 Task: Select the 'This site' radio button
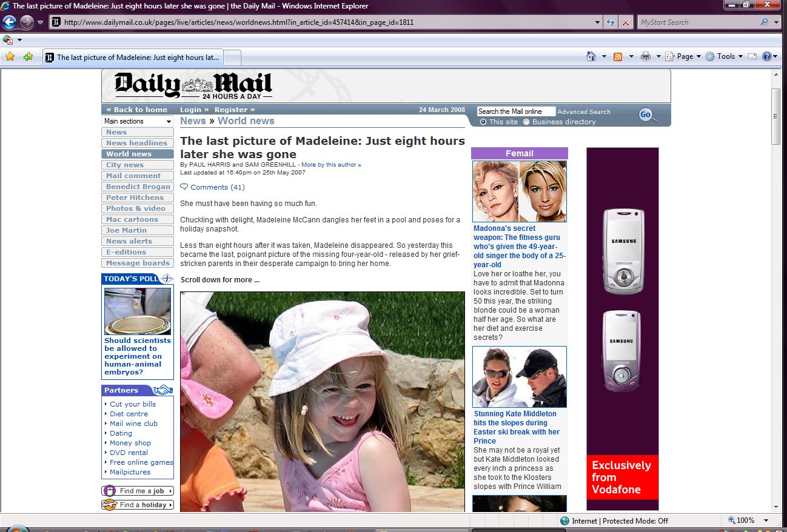pos(483,122)
